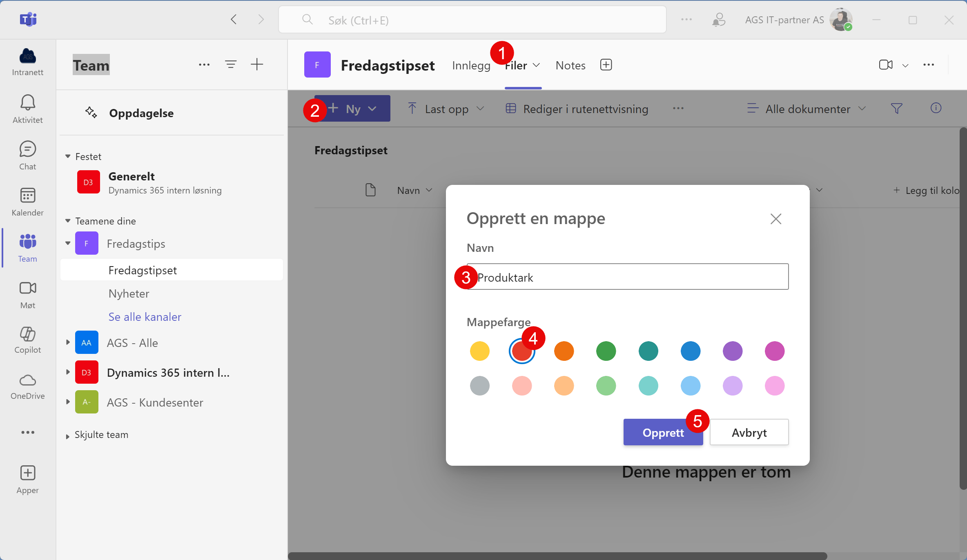Click the Opprett button to confirm
Screen dimensions: 967x560
click(x=664, y=431)
